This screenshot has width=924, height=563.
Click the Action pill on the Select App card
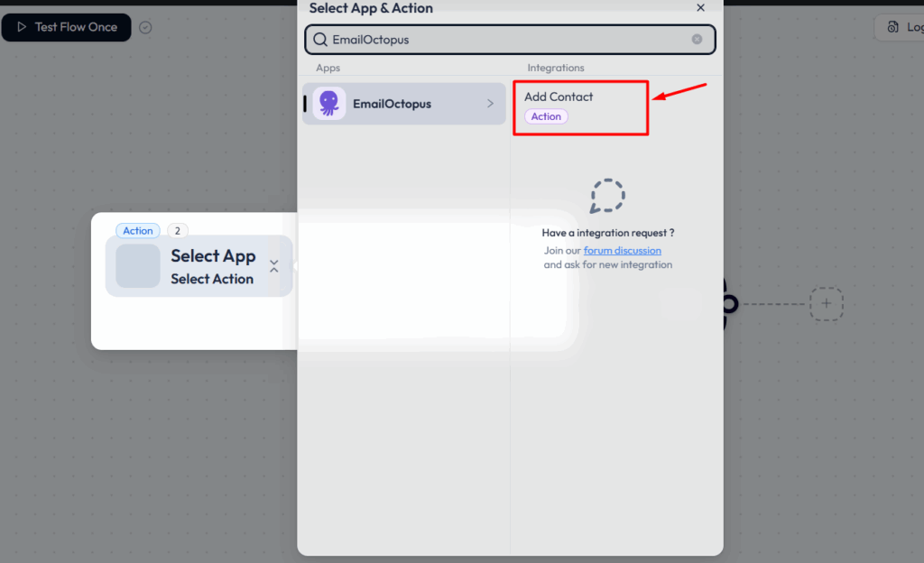tap(137, 230)
